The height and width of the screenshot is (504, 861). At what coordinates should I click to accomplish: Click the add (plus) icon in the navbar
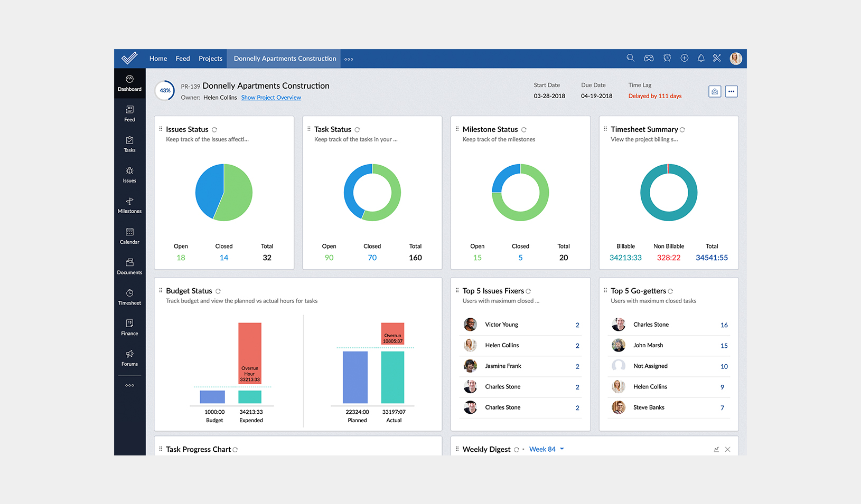click(x=685, y=58)
